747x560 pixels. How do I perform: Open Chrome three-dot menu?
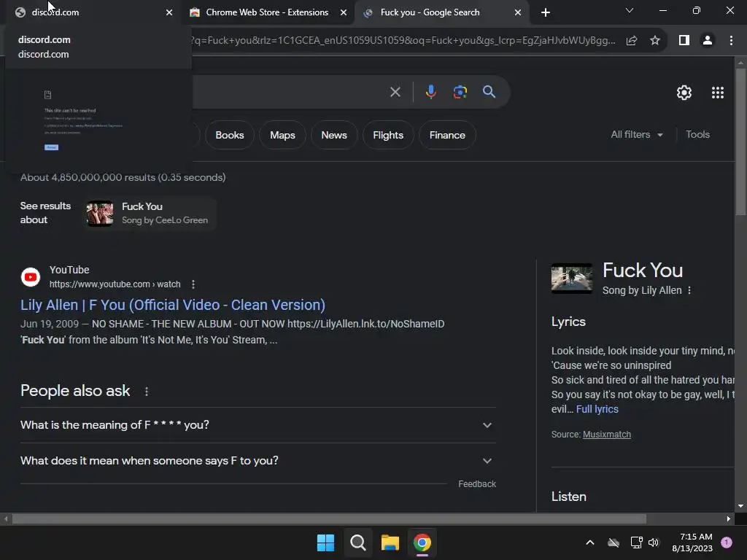tap(731, 41)
